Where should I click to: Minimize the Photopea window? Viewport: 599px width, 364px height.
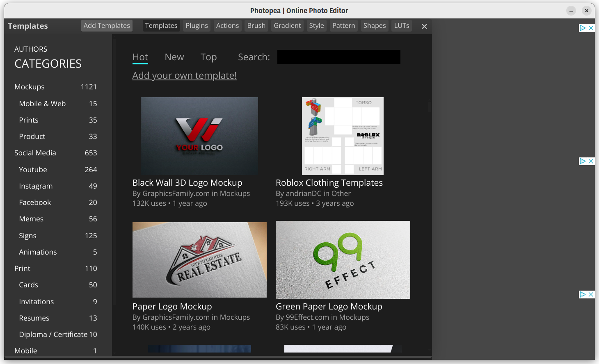pos(571,11)
